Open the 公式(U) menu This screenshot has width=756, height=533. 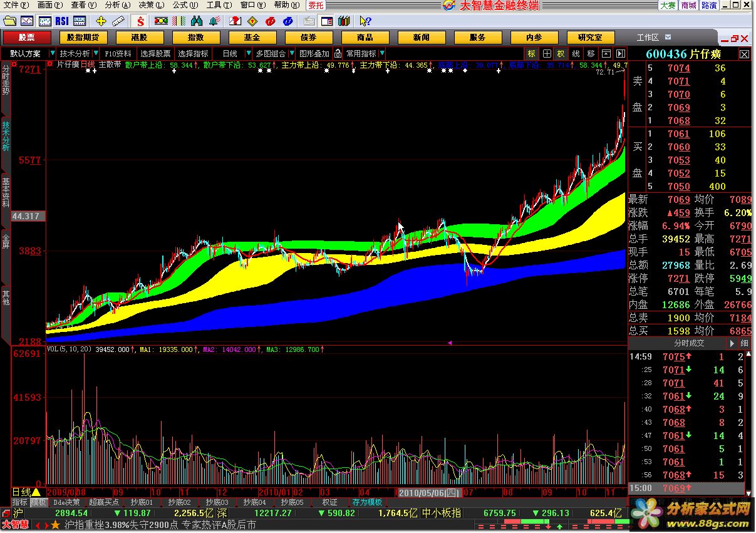click(x=185, y=5)
